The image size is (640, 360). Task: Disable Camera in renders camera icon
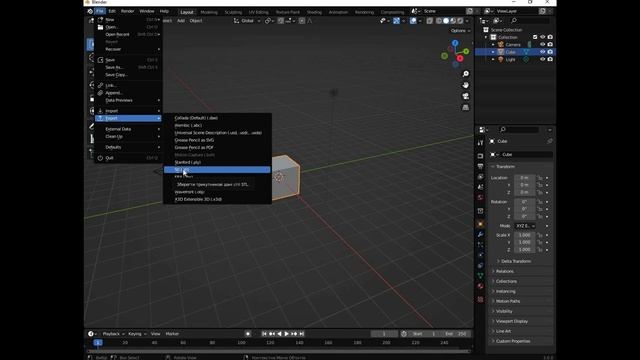coord(550,44)
